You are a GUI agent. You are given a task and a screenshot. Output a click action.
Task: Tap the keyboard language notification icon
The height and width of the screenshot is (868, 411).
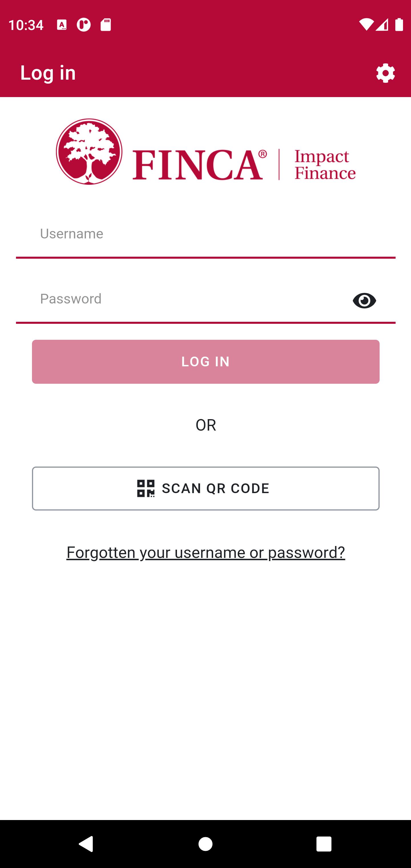tap(62, 25)
